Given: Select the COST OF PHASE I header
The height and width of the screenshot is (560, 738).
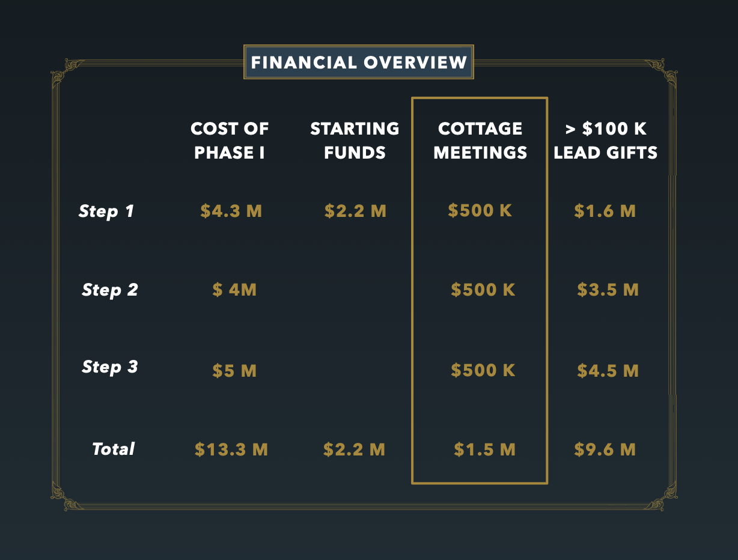Looking at the screenshot, I should tap(230, 141).
